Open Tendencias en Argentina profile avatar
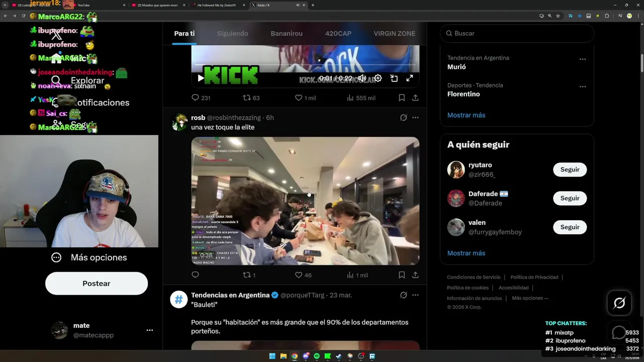Screen dimensions: 644x362 [x=179, y=299]
